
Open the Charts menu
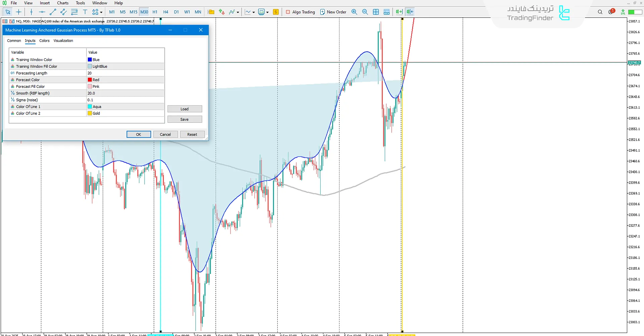tap(63, 3)
